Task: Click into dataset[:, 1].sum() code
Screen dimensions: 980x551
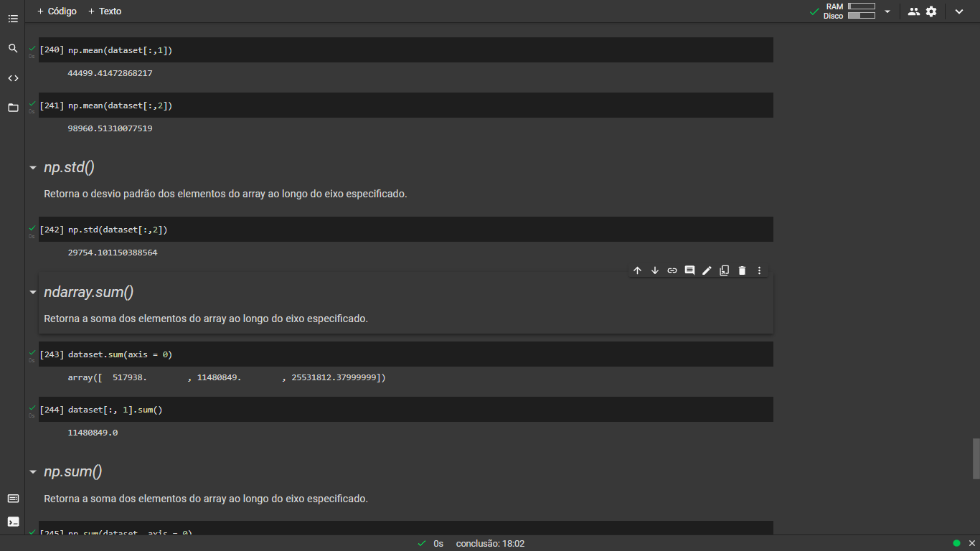Action: point(116,410)
